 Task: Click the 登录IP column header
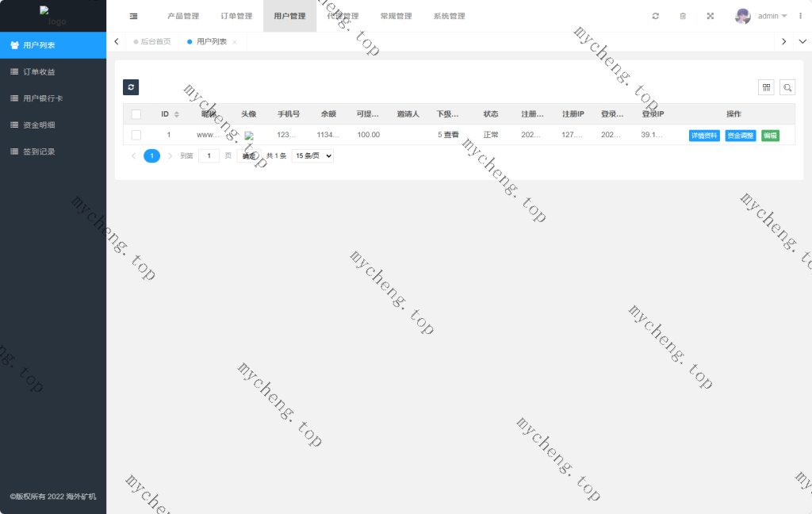click(653, 114)
